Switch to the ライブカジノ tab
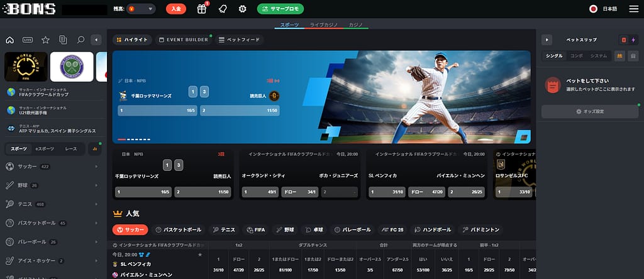The image size is (644, 279). 324,25
